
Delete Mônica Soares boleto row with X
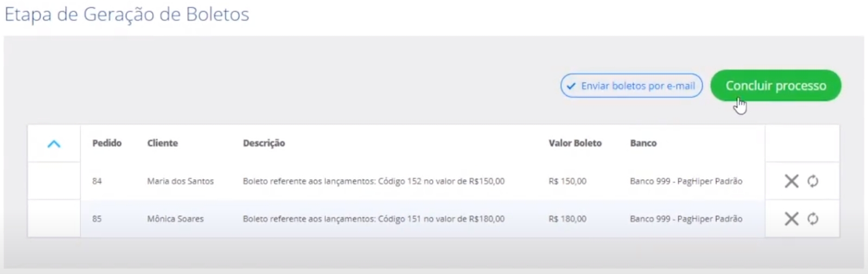[x=792, y=219]
